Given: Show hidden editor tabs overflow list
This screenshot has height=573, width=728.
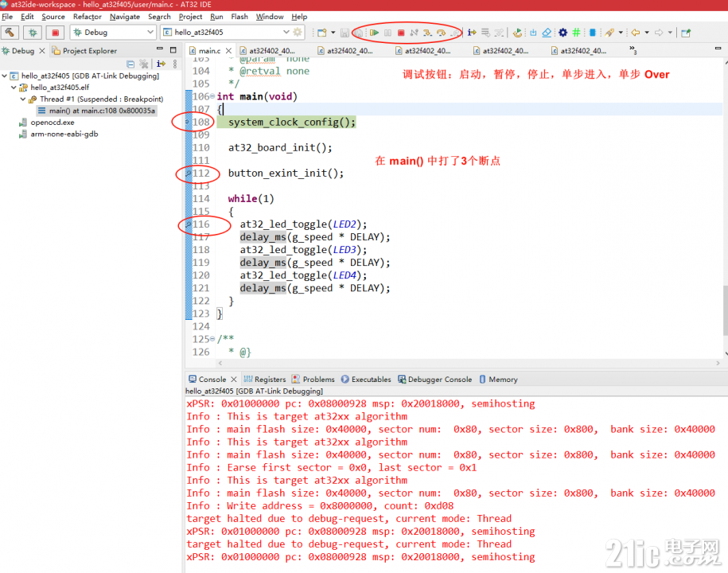Looking at the screenshot, I should (633, 50).
